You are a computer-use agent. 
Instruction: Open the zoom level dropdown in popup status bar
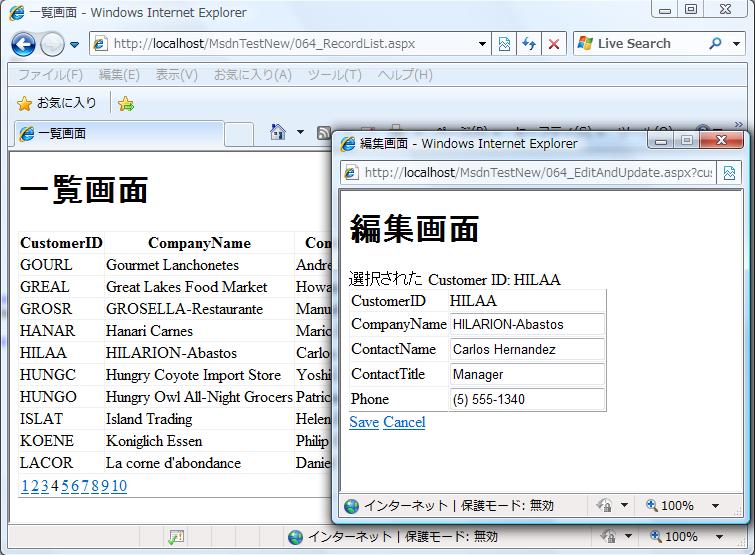click(716, 506)
